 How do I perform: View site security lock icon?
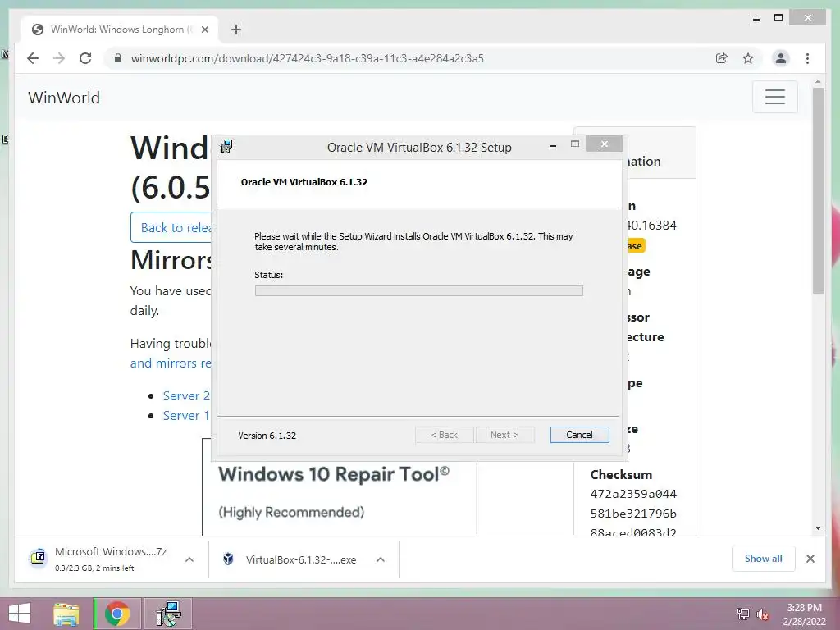pos(118,58)
